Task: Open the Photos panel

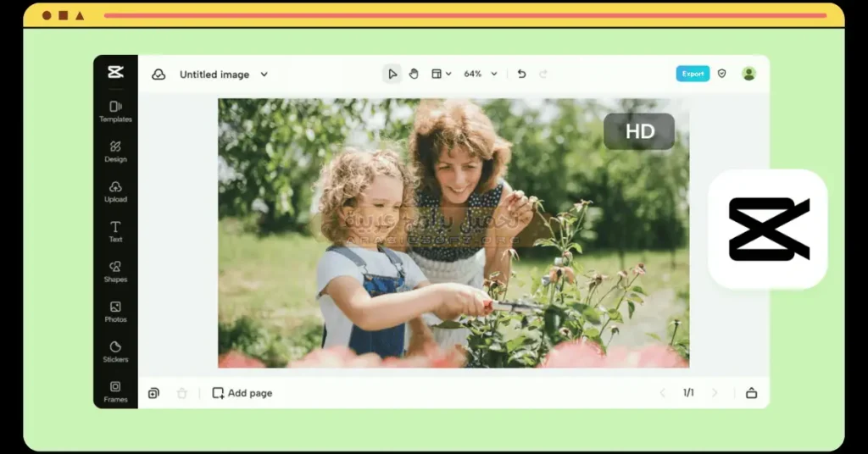Action: (x=115, y=312)
